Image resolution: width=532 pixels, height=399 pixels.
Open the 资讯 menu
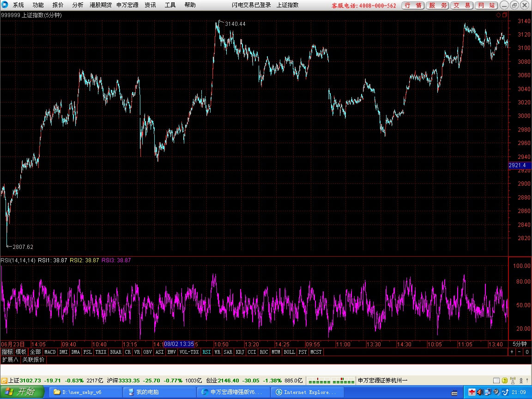[150, 5]
